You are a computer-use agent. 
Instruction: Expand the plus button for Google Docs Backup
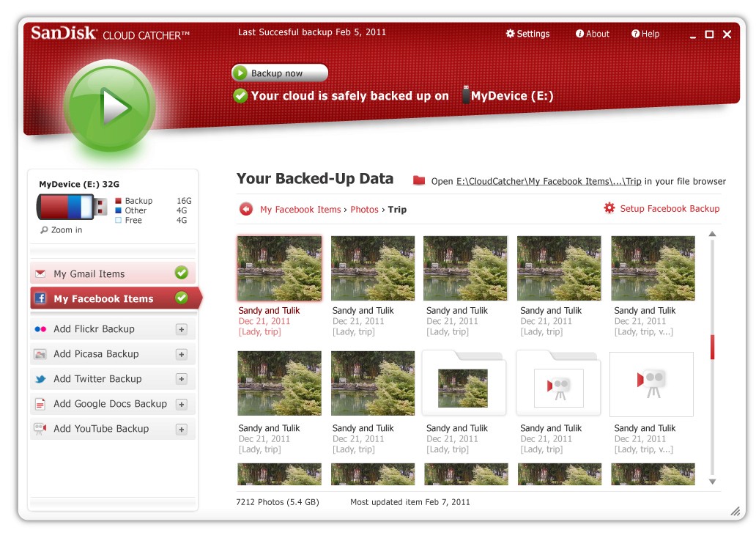pyautogui.click(x=181, y=405)
